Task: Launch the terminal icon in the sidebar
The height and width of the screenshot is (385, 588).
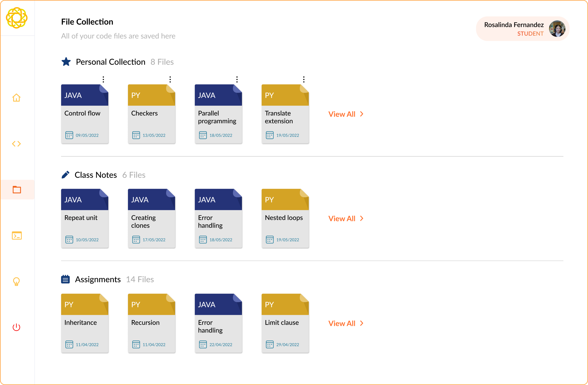Action: click(x=16, y=236)
